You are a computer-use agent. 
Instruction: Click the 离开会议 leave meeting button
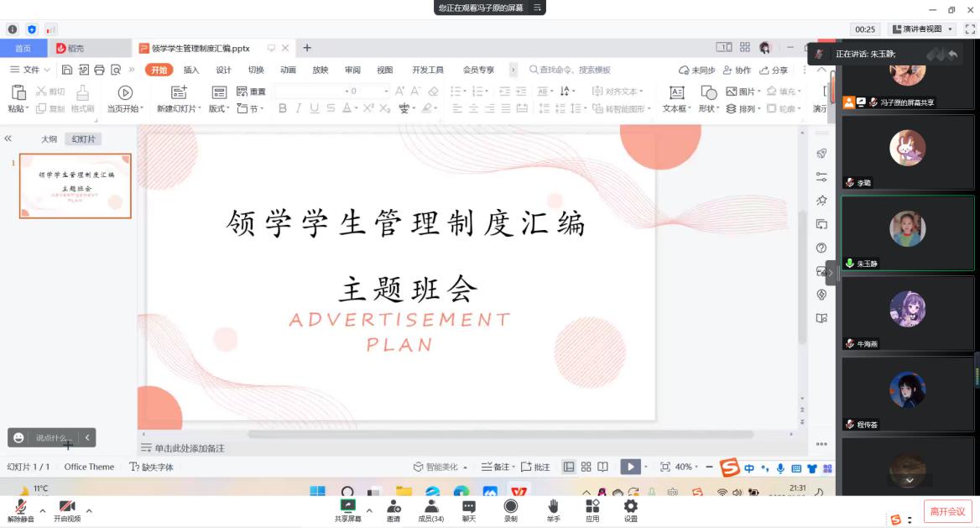point(948,511)
